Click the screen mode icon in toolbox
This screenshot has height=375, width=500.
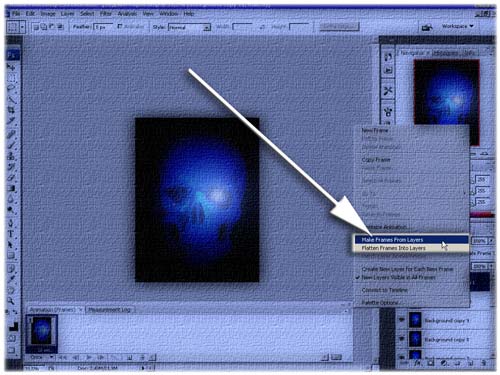pyautogui.click(x=12, y=350)
